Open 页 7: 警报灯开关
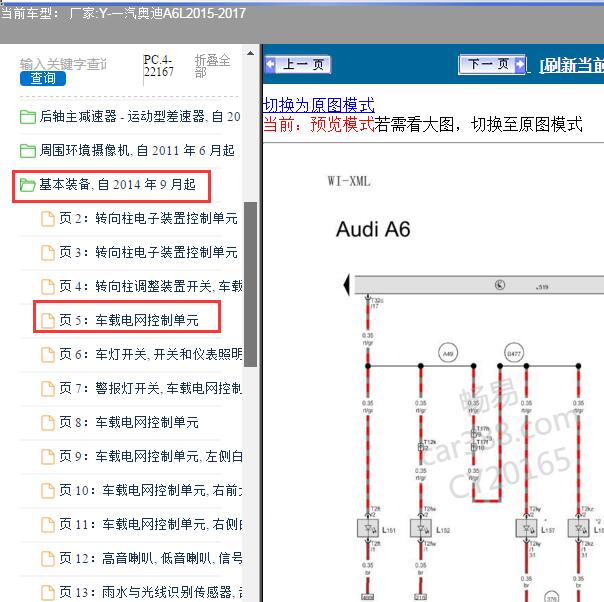 [x=151, y=388]
